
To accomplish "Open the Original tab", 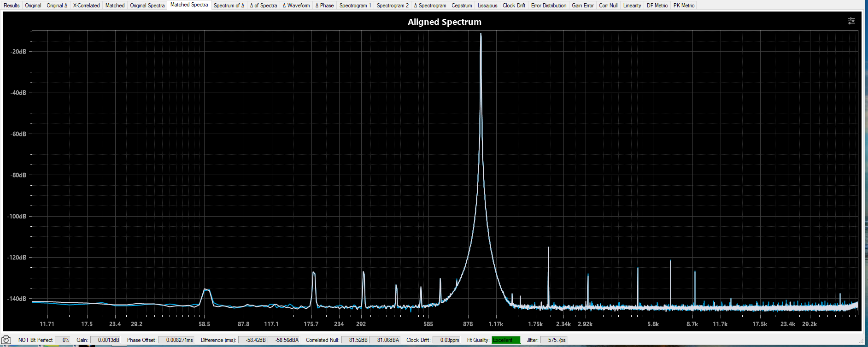I will [33, 6].
